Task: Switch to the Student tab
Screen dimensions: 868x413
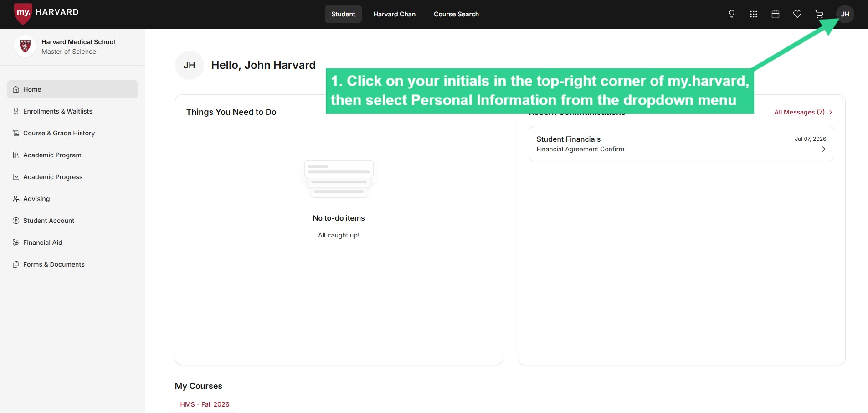Action: click(x=343, y=14)
